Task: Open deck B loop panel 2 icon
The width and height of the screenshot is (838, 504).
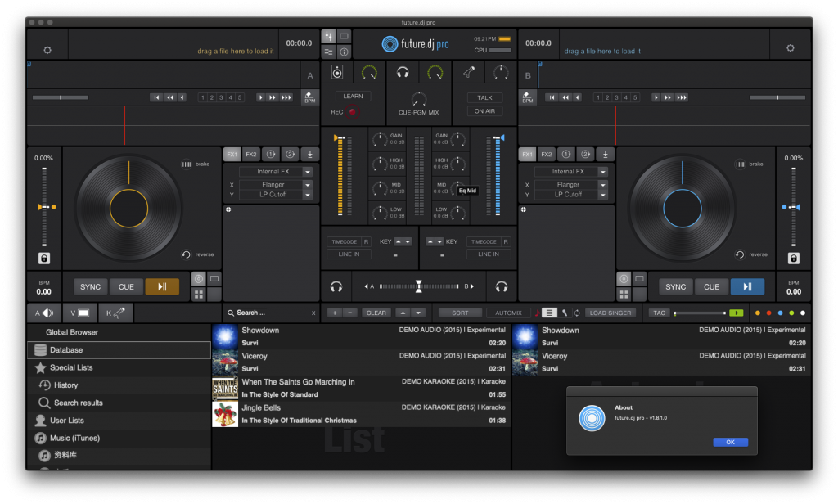Action: 585,154
